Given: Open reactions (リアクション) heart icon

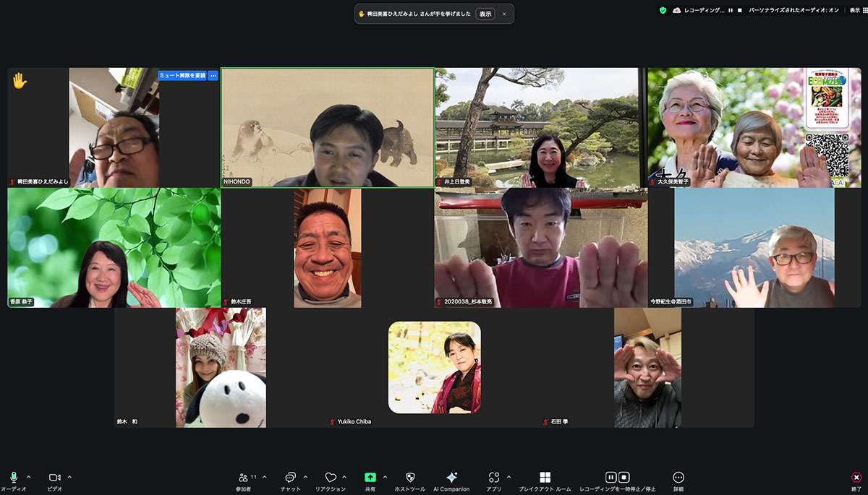Looking at the screenshot, I should (331, 478).
